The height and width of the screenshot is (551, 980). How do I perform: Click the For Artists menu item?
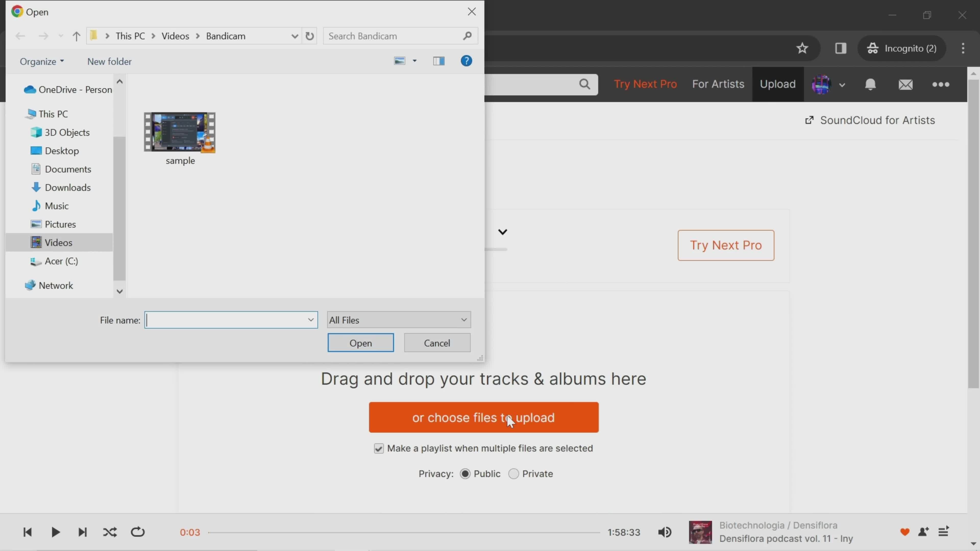(x=718, y=83)
